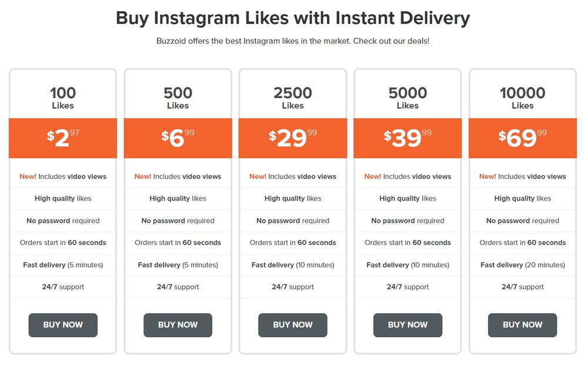Select the $29.99 price banner

point(292,138)
